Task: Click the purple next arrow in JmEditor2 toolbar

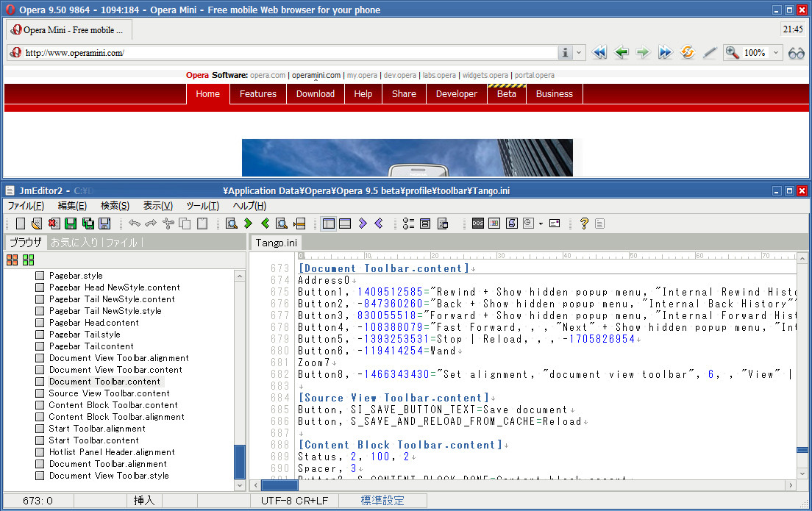Action: pyautogui.click(x=363, y=223)
